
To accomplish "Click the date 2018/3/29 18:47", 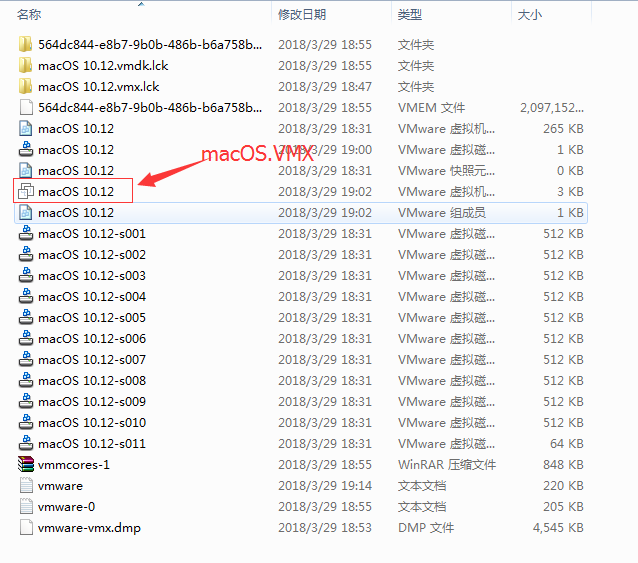I will (x=325, y=87).
